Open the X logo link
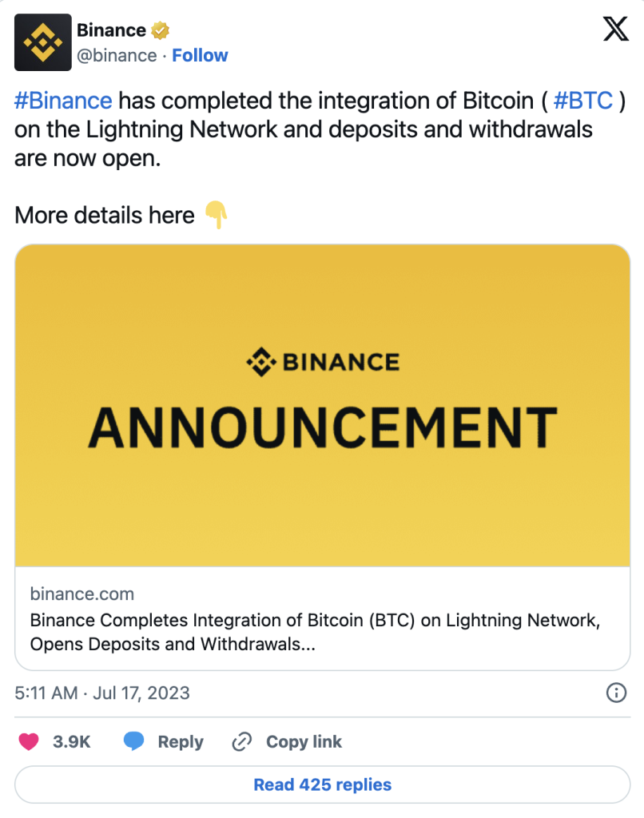Viewport: 644px width, 818px height. [x=614, y=30]
